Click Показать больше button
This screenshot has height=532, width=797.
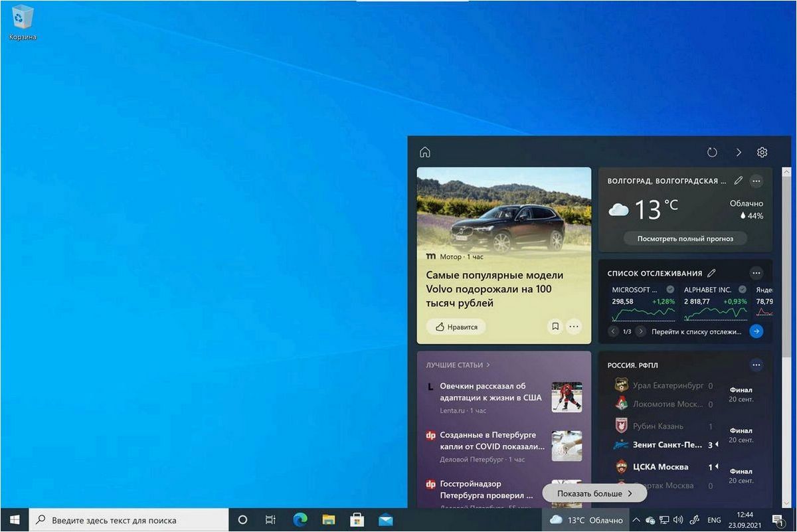point(594,493)
